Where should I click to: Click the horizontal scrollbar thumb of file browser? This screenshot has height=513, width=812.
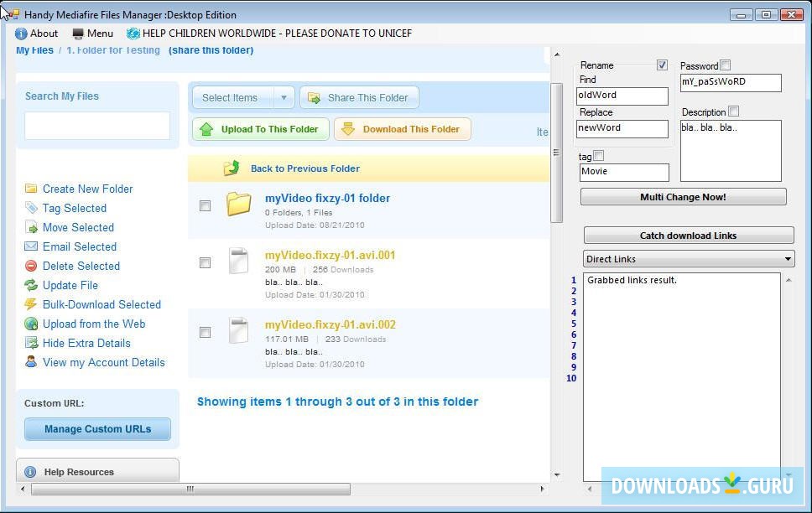click(190, 489)
